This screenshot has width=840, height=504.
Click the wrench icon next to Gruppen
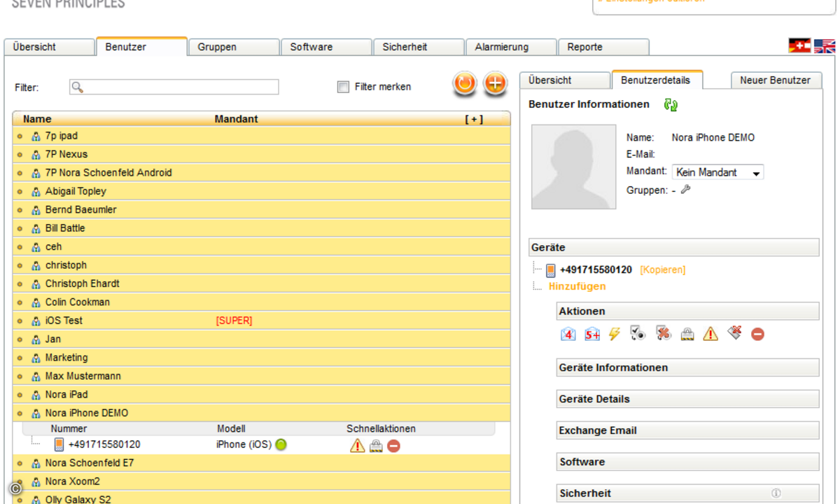[x=685, y=189]
